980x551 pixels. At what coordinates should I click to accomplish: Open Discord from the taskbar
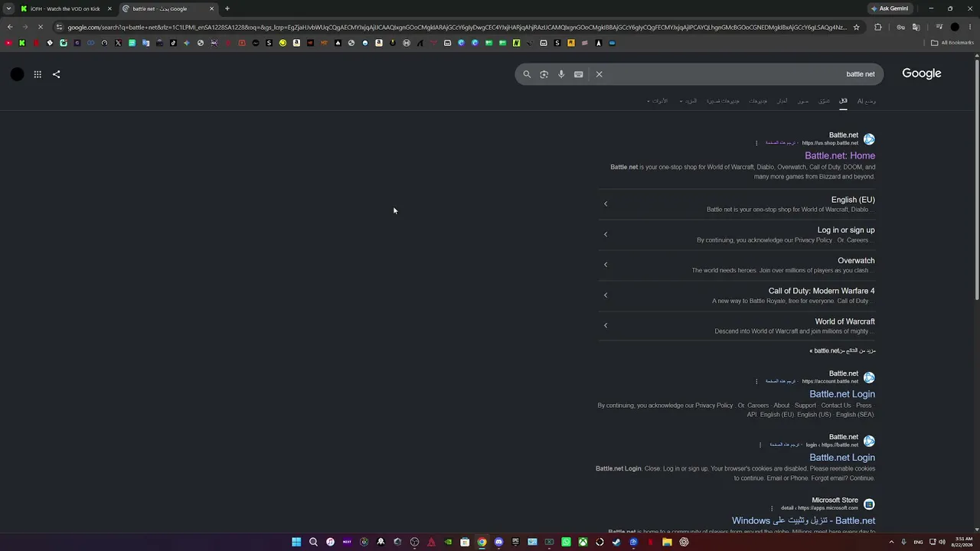[498, 542]
